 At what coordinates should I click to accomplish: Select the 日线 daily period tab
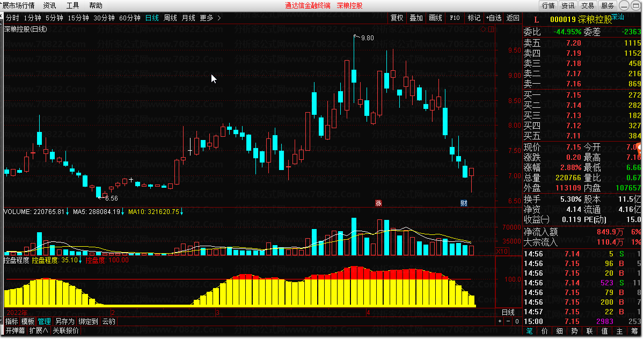(x=152, y=18)
